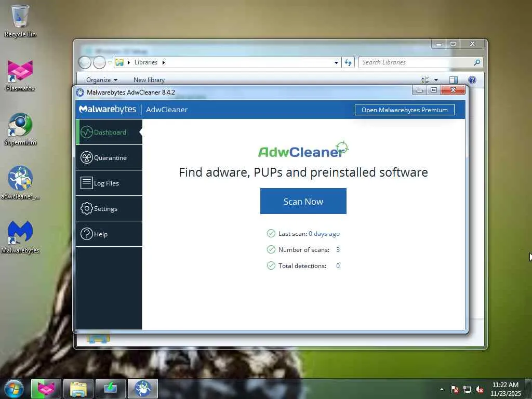The height and width of the screenshot is (399, 532).
Task: Click the network tray icon
Action: 467,389
